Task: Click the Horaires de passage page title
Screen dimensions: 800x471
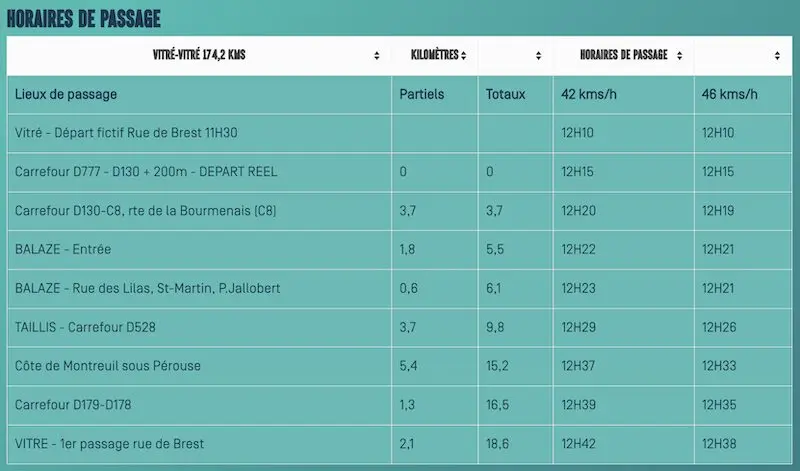Action: point(83,19)
